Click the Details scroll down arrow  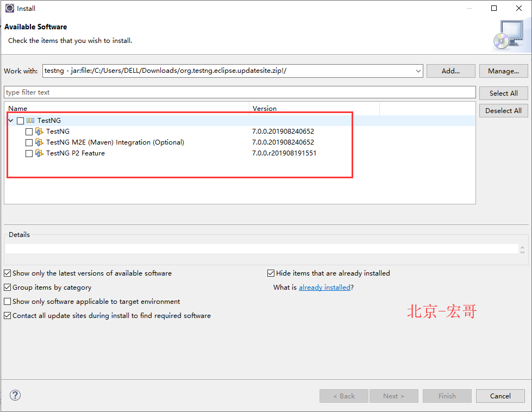(x=523, y=252)
